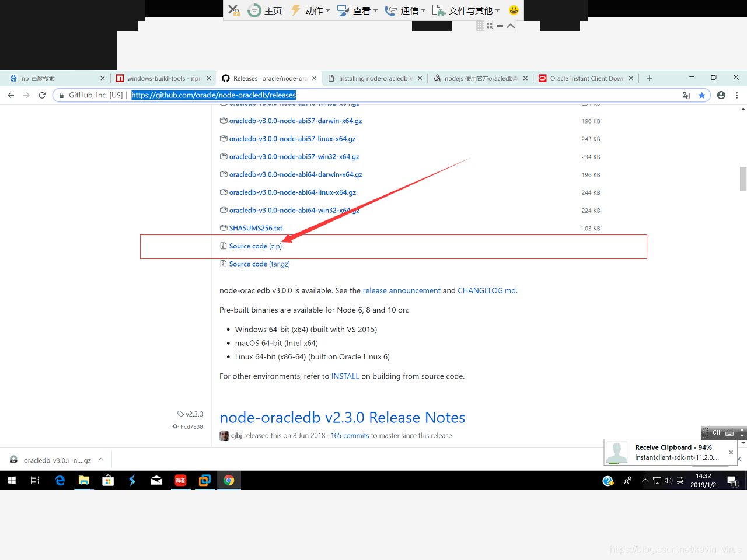Expand the 文件与其他 menu
The image size is (747, 560).
466,10
